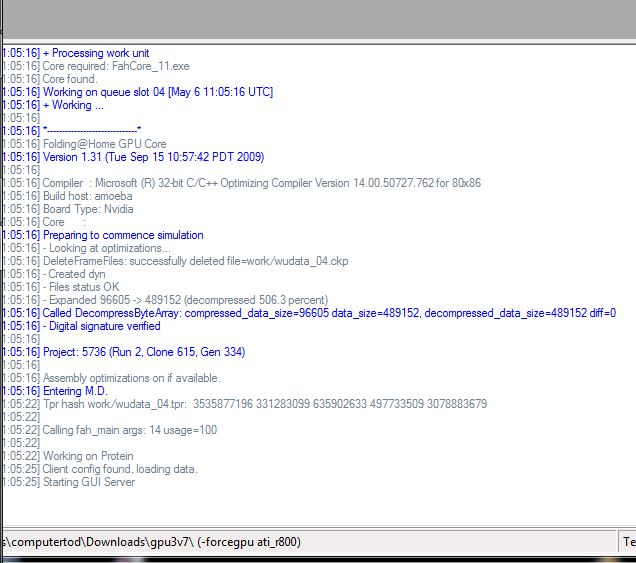Select '- Expanded 96605 -> 489152' line
This screenshot has width=636, height=563.
click(x=165, y=300)
